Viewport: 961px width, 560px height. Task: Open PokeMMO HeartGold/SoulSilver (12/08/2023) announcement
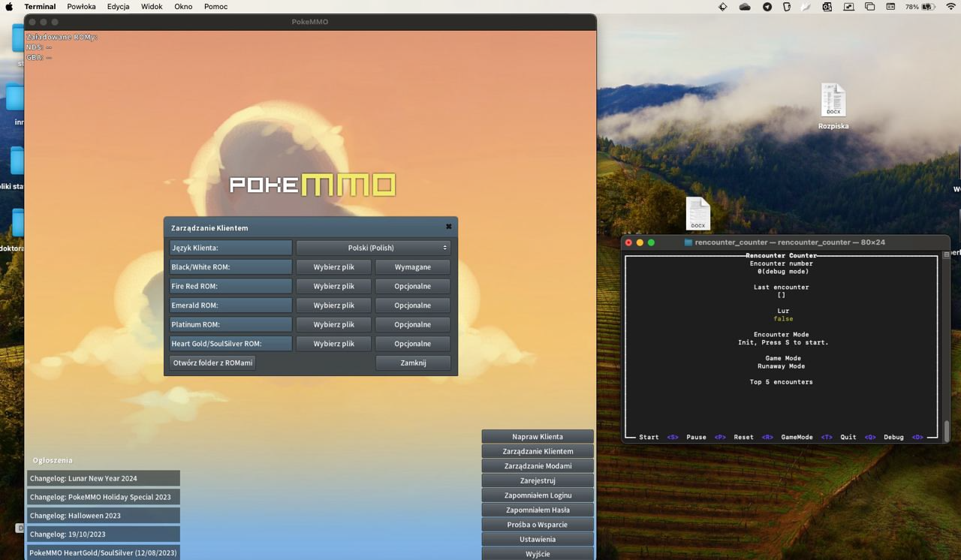click(104, 552)
